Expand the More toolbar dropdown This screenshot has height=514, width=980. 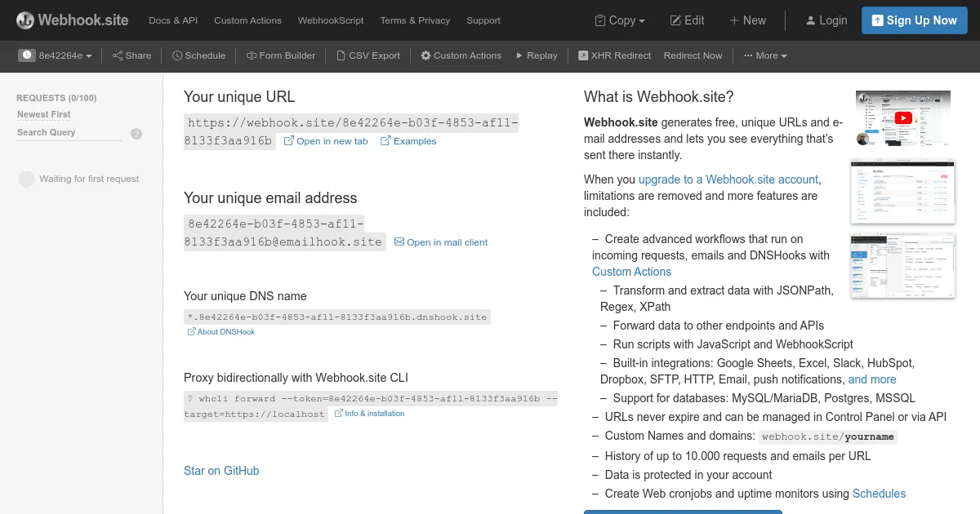[764, 55]
